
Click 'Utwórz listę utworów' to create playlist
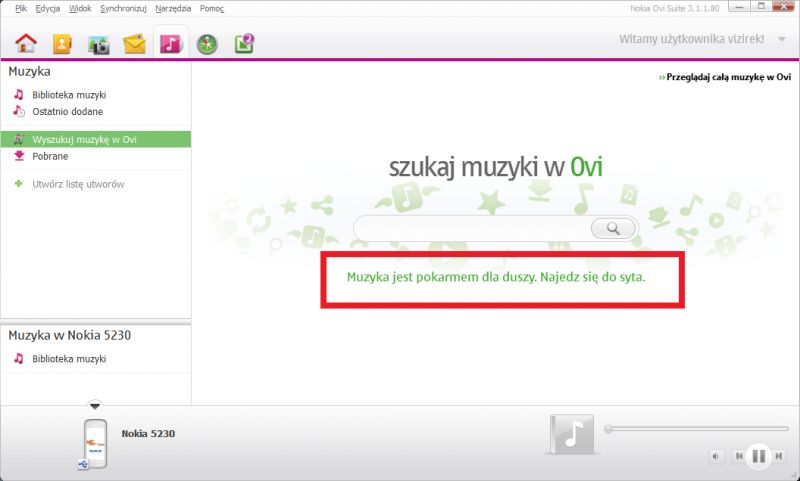(x=78, y=184)
